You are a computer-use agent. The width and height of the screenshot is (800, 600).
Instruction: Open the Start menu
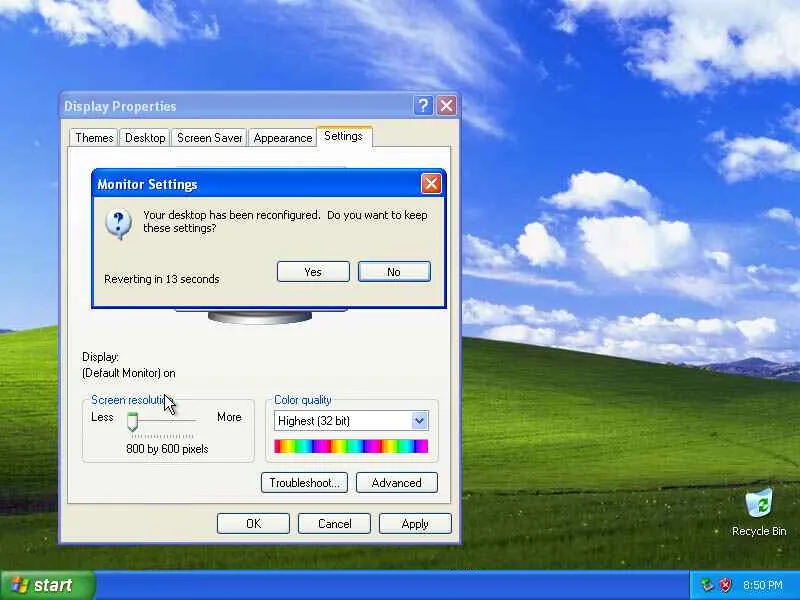point(47,585)
